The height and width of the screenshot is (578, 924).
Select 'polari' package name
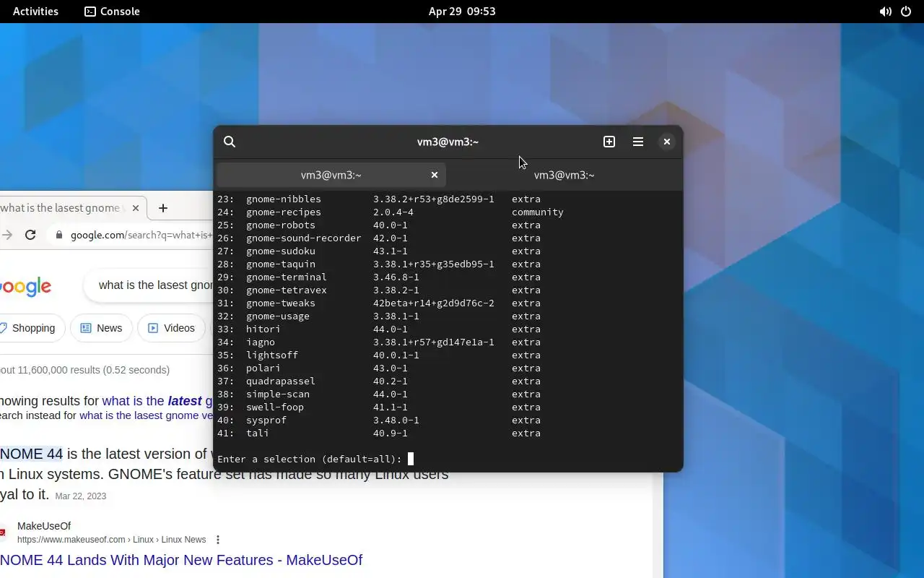point(263,368)
